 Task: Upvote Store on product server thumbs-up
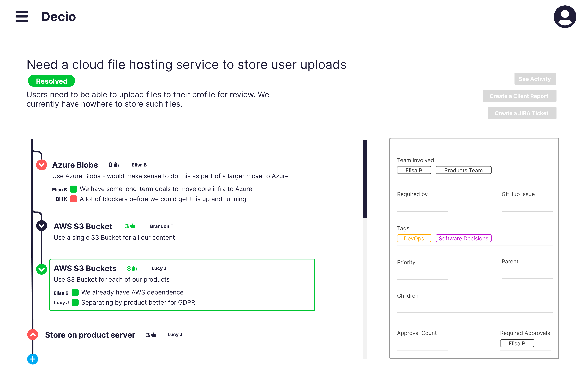[x=154, y=335]
